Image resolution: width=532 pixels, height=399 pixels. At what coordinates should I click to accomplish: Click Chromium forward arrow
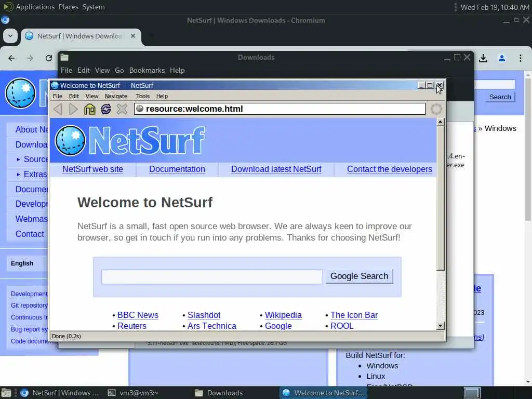coord(30,58)
